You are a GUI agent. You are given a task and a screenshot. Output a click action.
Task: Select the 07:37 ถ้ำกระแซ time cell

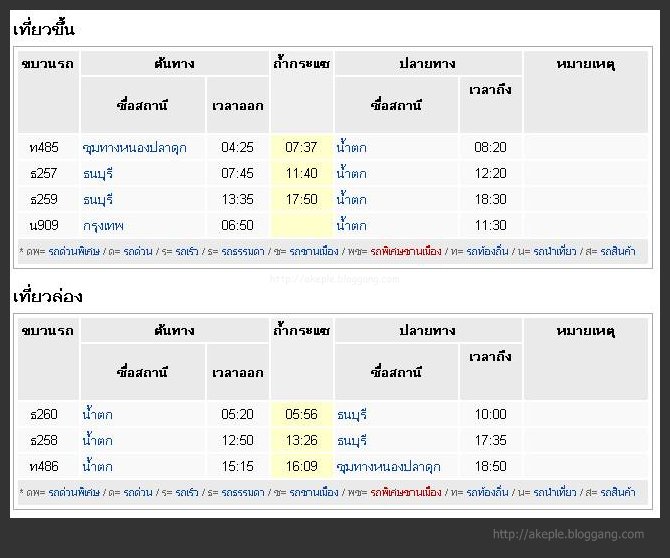coord(302,147)
